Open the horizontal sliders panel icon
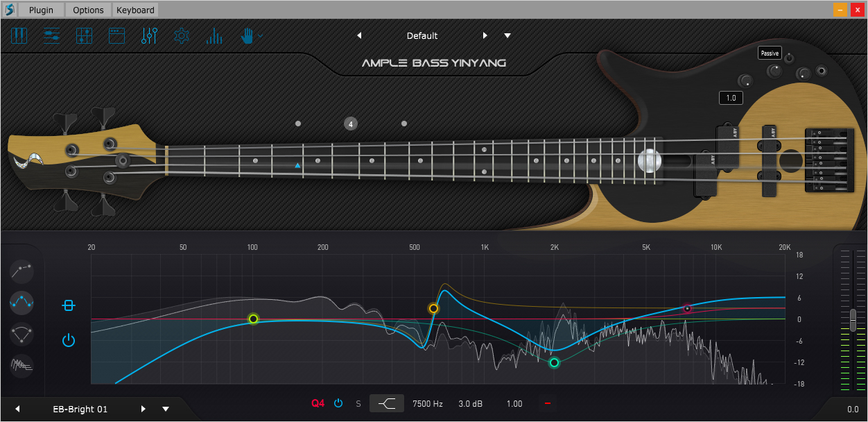868x422 pixels. 51,36
